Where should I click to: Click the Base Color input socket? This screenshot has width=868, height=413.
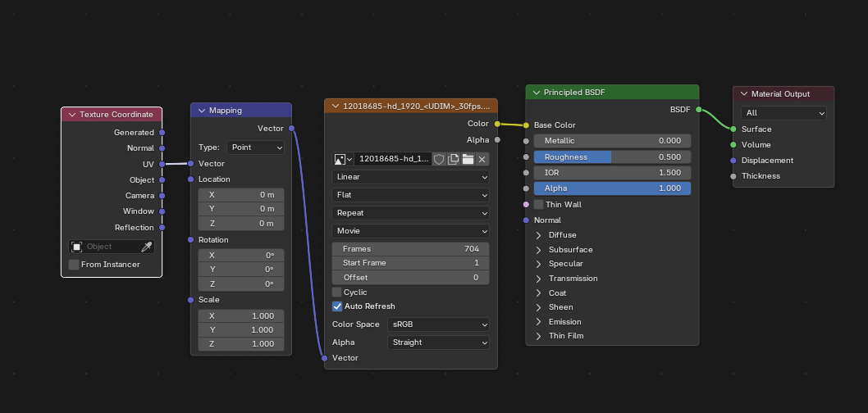[526, 125]
